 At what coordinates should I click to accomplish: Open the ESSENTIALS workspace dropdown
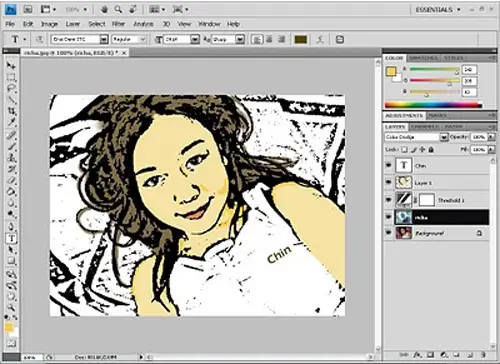coord(438,10)
